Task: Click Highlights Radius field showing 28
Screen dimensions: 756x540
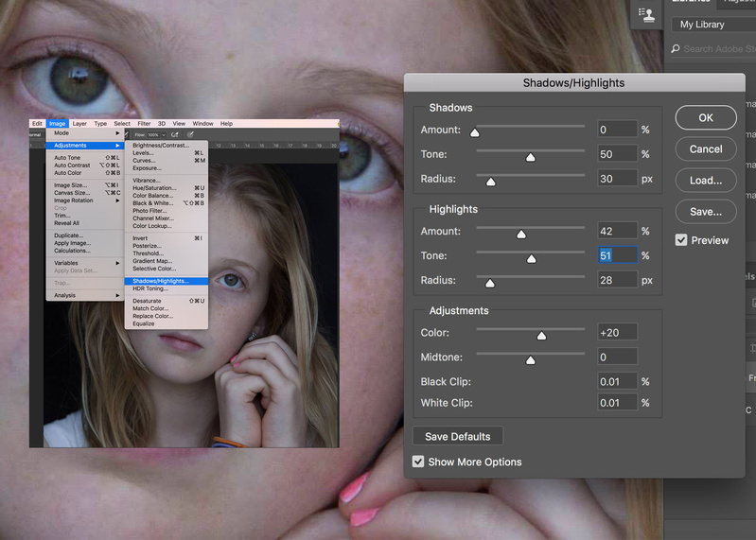Action: 617,280
